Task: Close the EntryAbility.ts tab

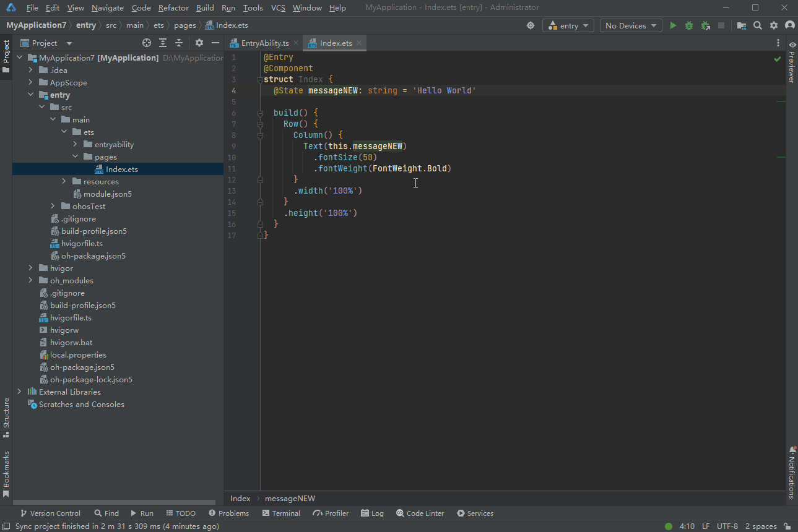Action: pyautogui.click(x=296, y=43)
